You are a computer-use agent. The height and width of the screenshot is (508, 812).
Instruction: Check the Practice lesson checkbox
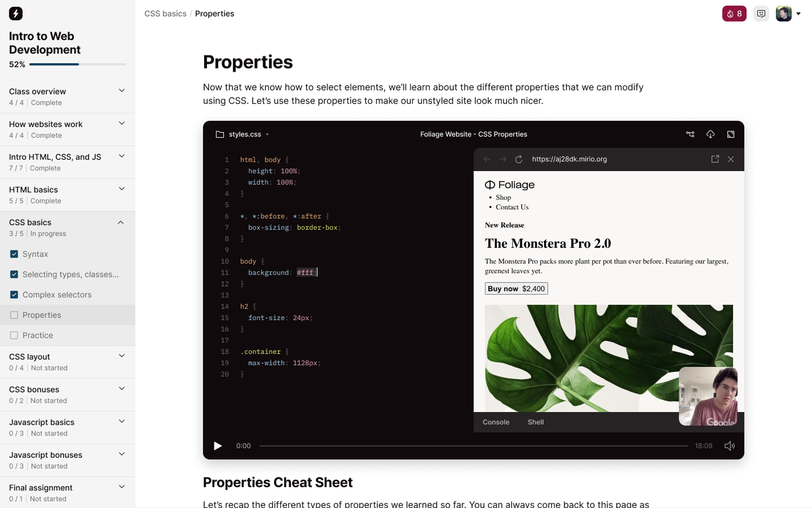click(x=14, y=335)
